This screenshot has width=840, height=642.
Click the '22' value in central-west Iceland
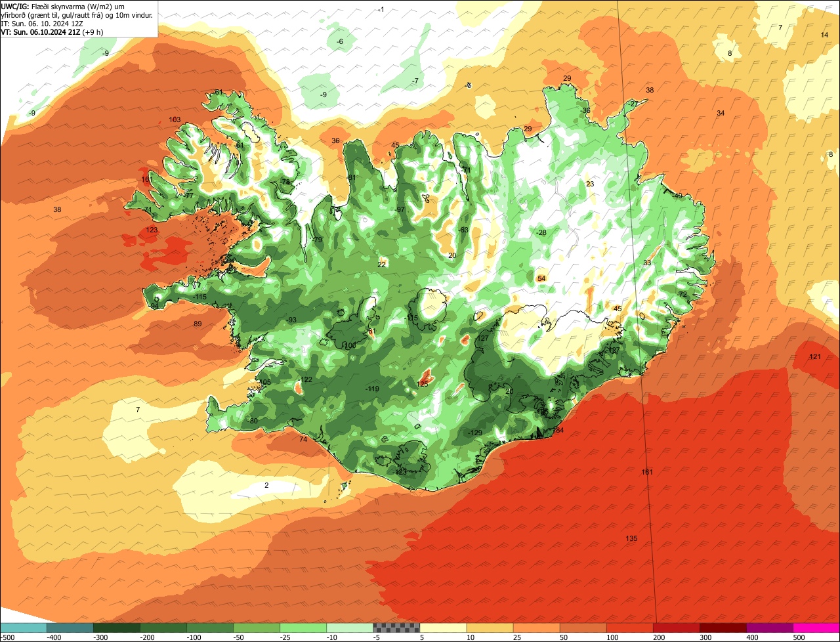point(382,265)
